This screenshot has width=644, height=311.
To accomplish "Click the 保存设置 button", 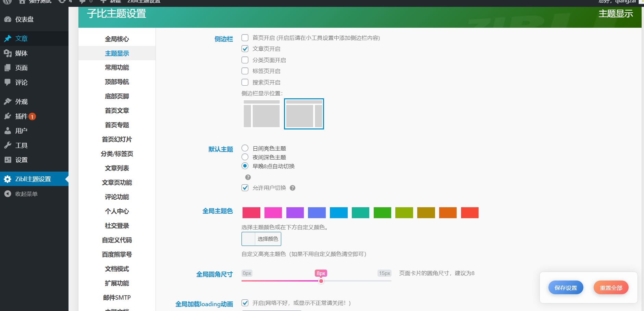I will coord(566,288).
